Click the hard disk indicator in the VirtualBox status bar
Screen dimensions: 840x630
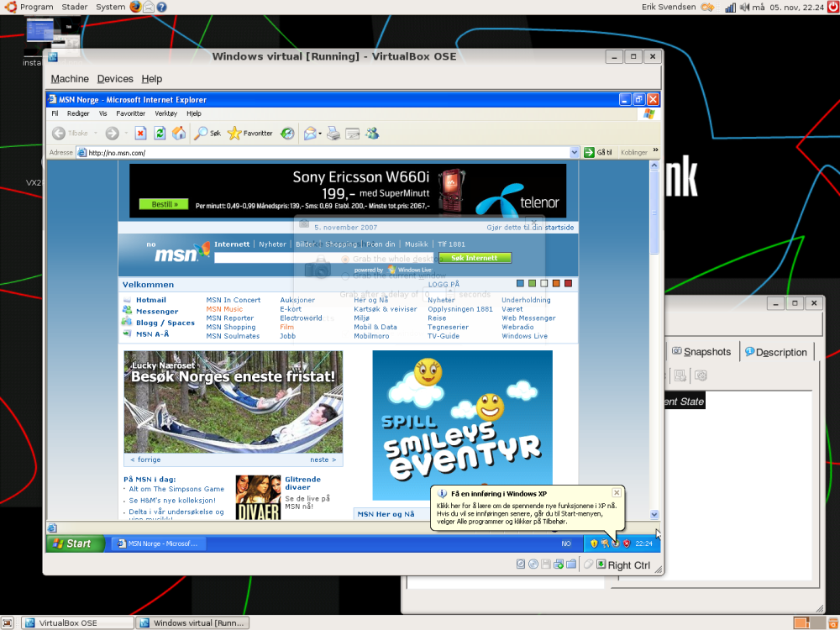(x=521, y=564)
